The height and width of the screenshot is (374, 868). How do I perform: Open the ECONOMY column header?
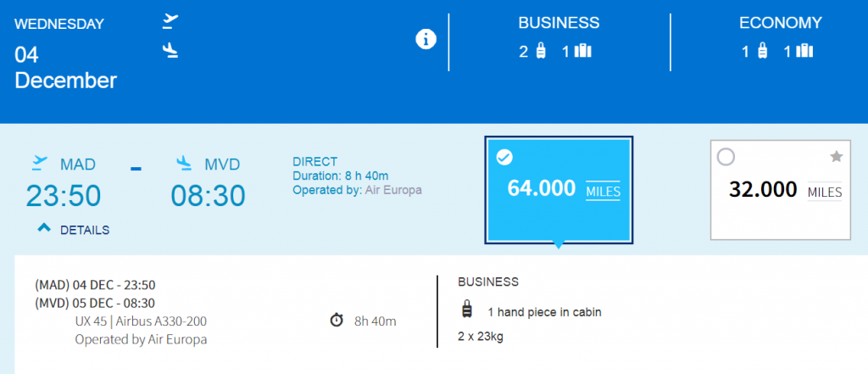pyautogui.click(x=781, y=23)
